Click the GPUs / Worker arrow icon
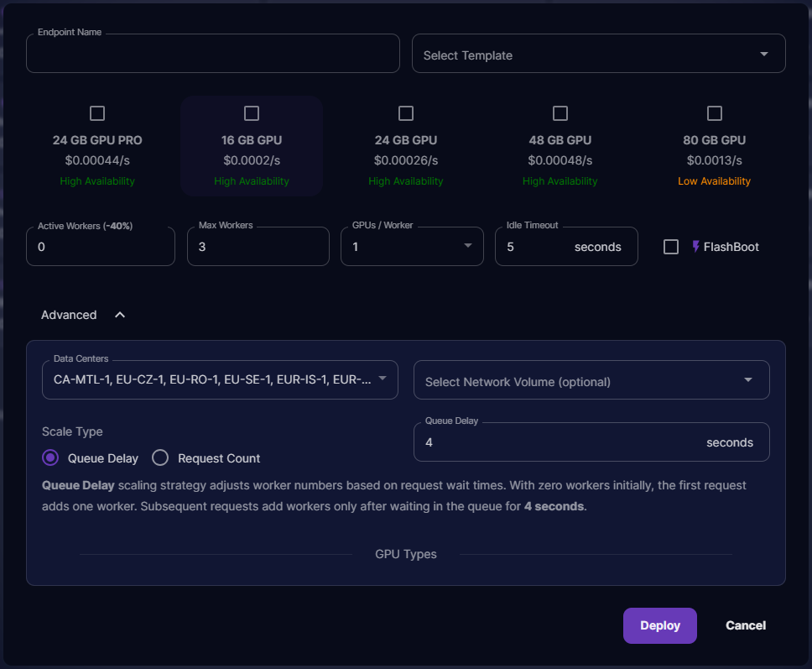Image resolution: width=812 pixels, height=669 pixels. 468,246
